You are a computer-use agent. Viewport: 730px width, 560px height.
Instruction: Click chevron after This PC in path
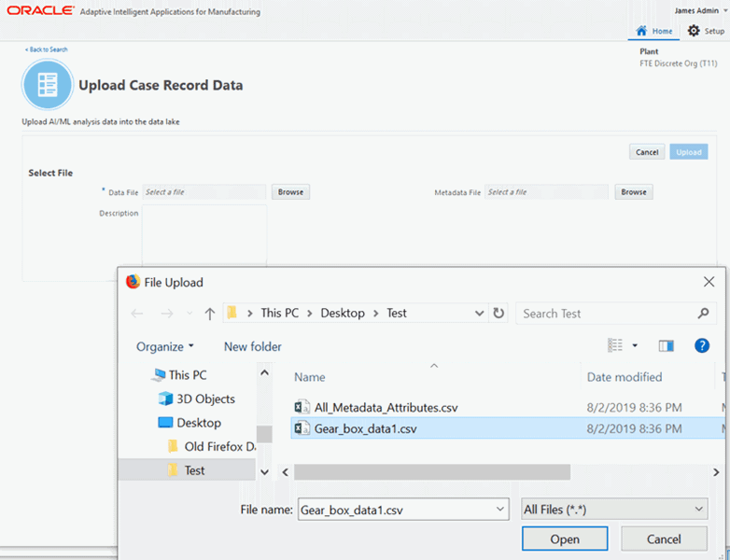pos(310,314)
